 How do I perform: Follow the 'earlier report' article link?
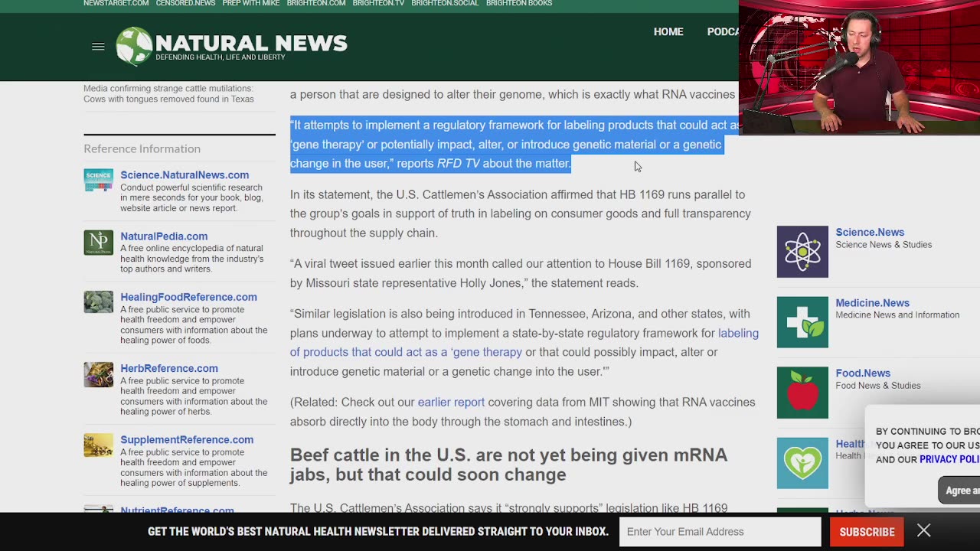point(451,402)
